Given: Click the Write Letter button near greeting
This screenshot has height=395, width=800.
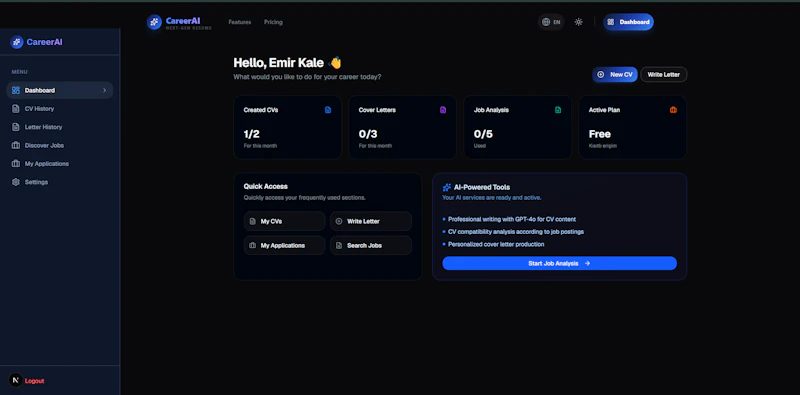Looking at the screenshot, I should click(664, 75).
